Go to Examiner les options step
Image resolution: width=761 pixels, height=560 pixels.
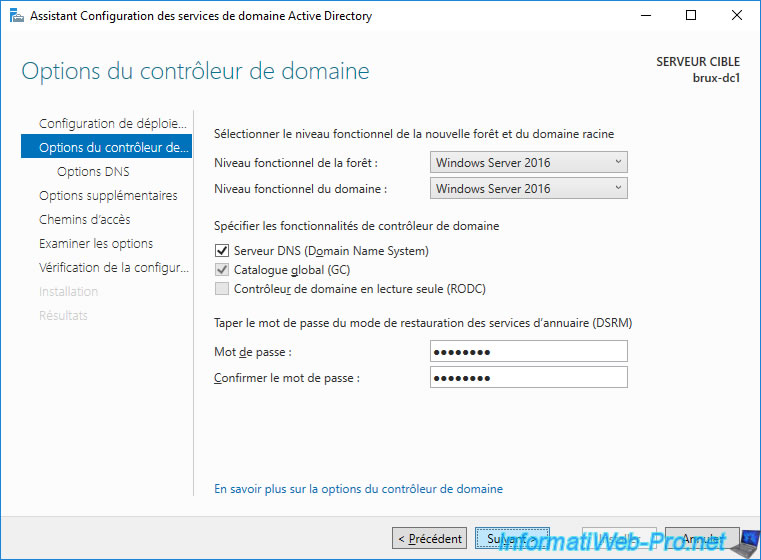click(x=96, y=243)
